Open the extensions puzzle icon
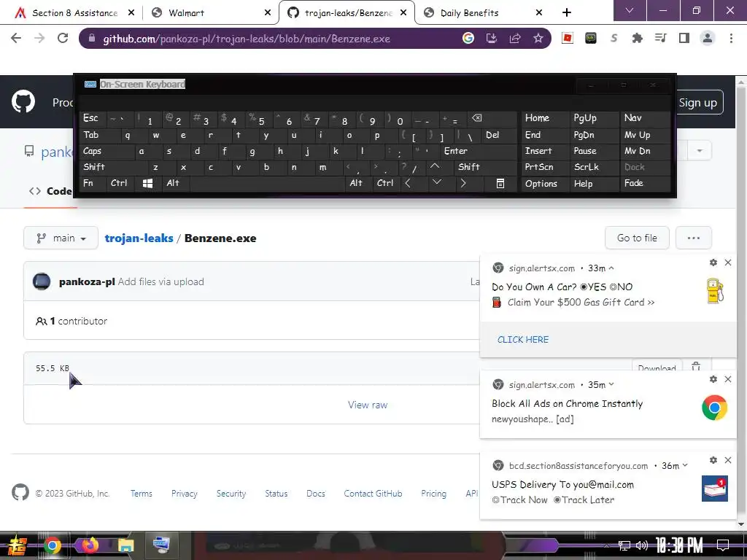The image size is (747, 560). tap(637, 39)
